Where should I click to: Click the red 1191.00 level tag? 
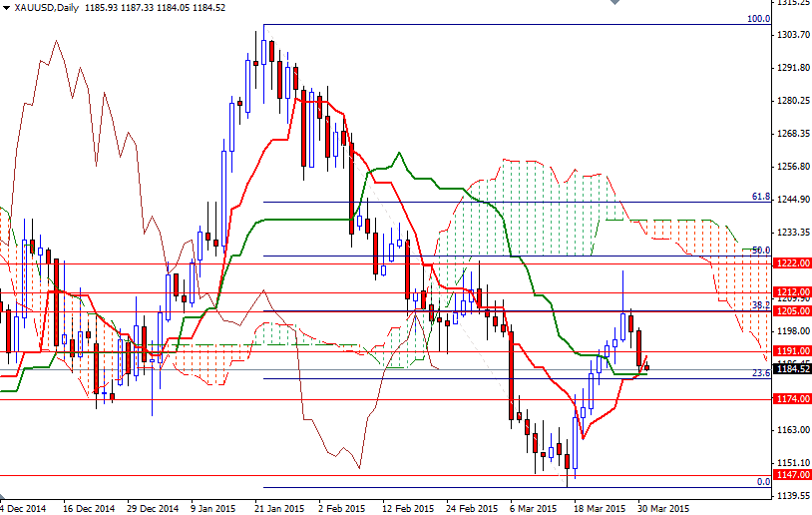point(790,351)
